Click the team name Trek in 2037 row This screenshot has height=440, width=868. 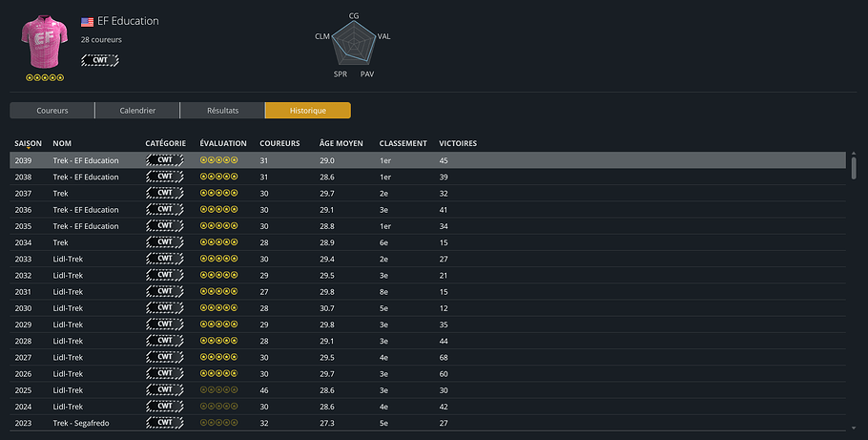(x=60, y=194)
